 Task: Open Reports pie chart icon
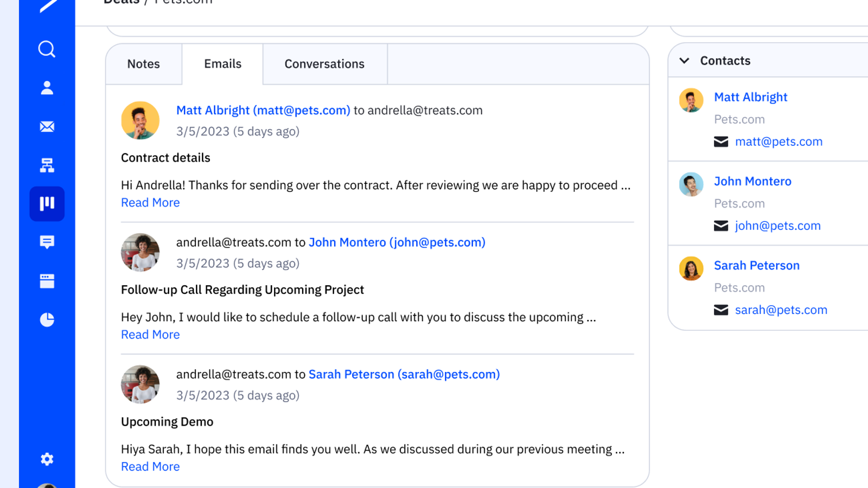(x=47, y=320)
